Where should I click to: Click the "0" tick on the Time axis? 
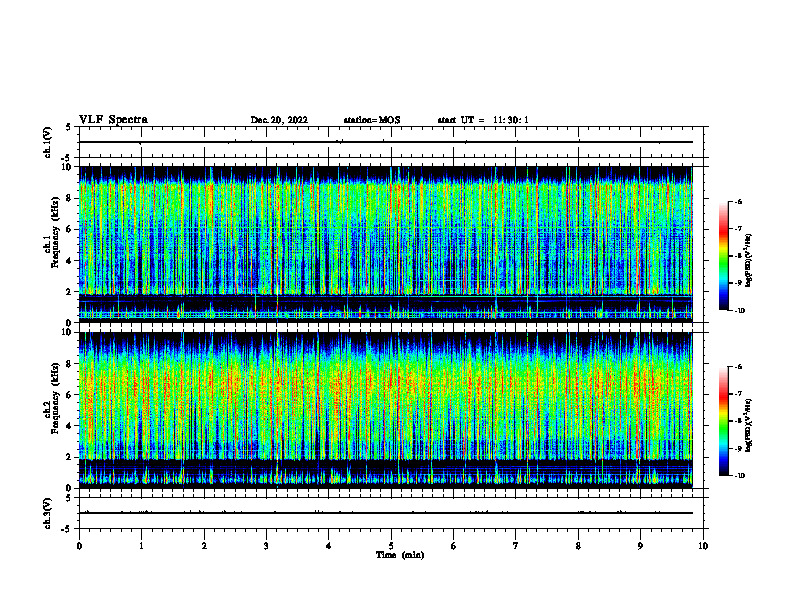[79, 546]
